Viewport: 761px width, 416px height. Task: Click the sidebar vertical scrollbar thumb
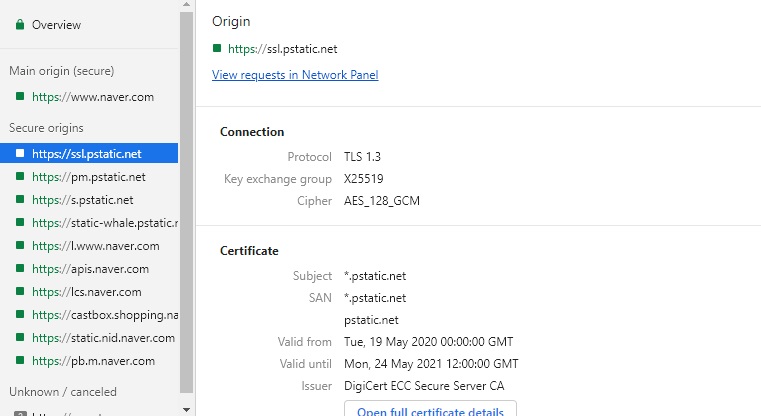pos(186,202)
